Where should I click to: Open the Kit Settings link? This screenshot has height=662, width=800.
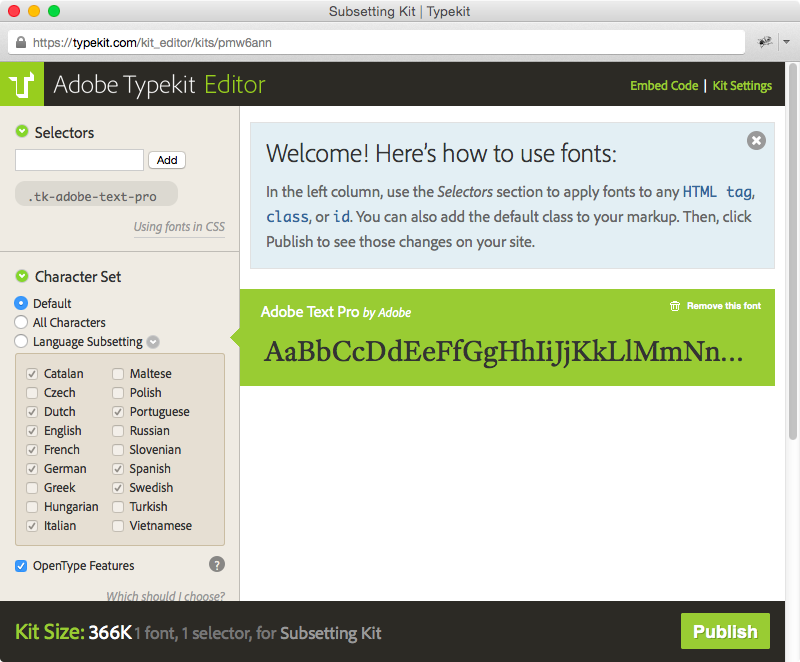[742, 86]
